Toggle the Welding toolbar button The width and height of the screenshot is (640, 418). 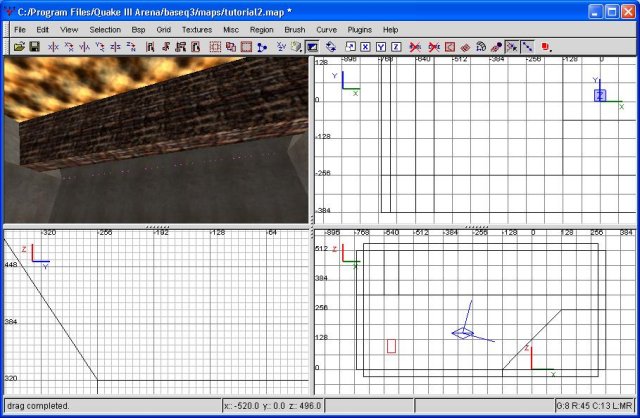click(x=512, y=47)
